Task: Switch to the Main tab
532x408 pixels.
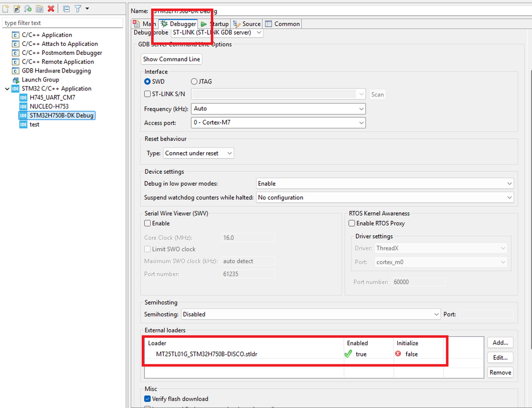Action: pos(144,24)
